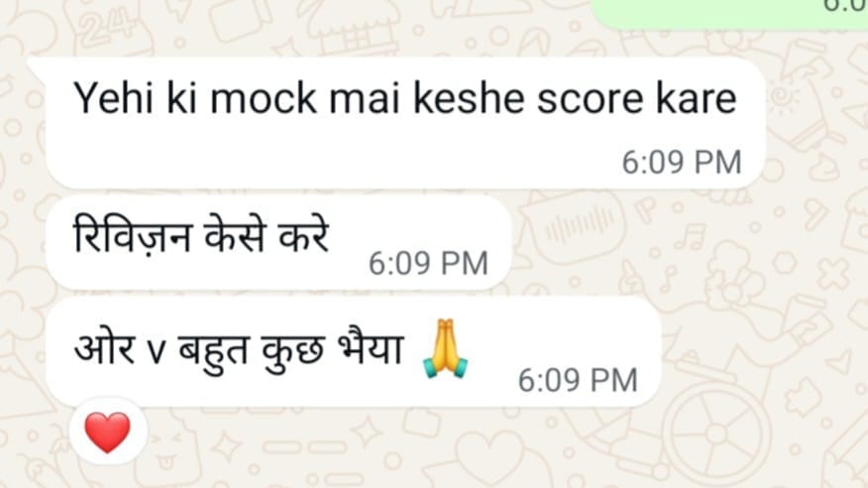This screenshot has height=488, width=868.
Task: Tap the red heart reaction
Action: tap(108, 431)
